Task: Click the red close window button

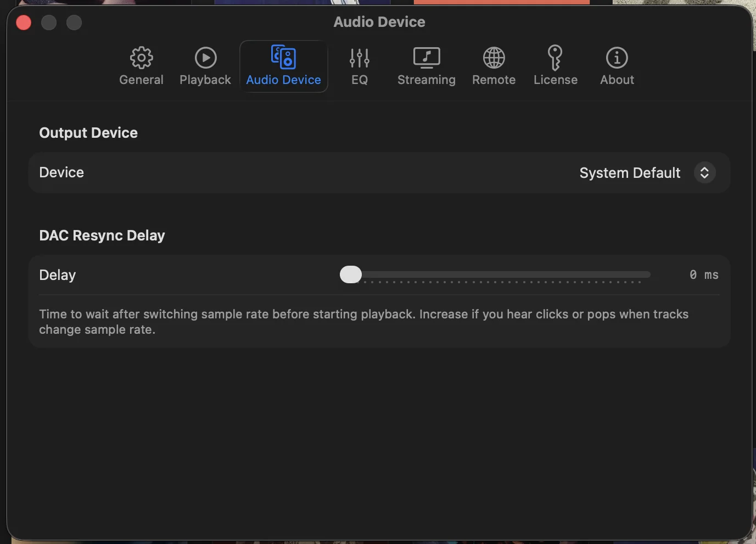Action: [x=23, y=22]
